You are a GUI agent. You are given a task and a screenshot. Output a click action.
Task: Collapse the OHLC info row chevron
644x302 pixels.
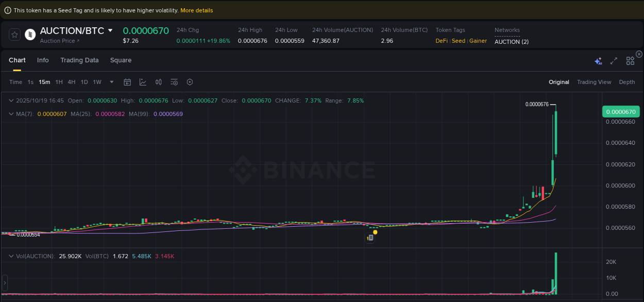(11, 100)
